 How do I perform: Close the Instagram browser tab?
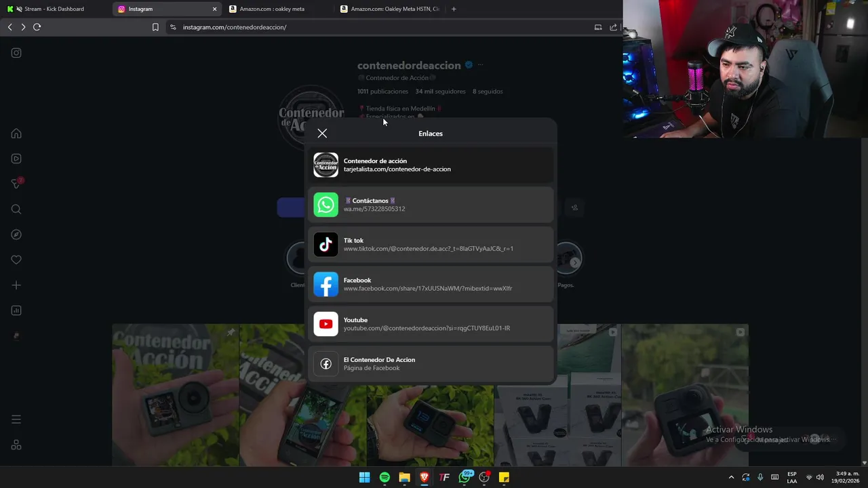tap(215, 9)
